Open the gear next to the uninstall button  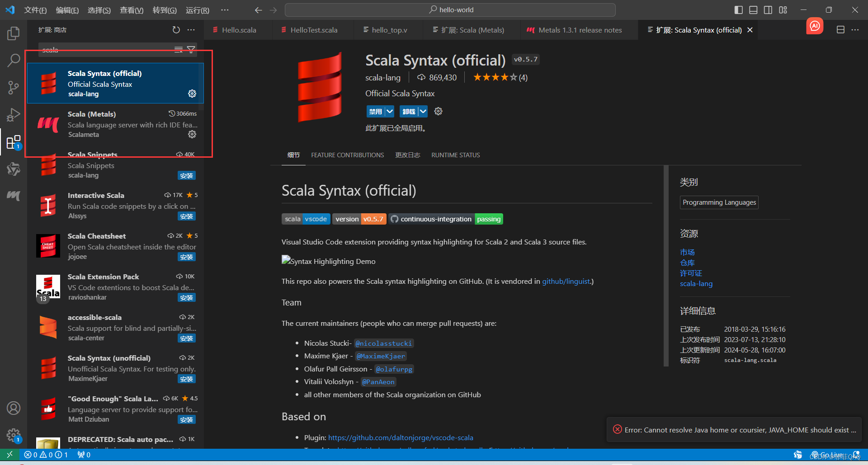point(438,111)
